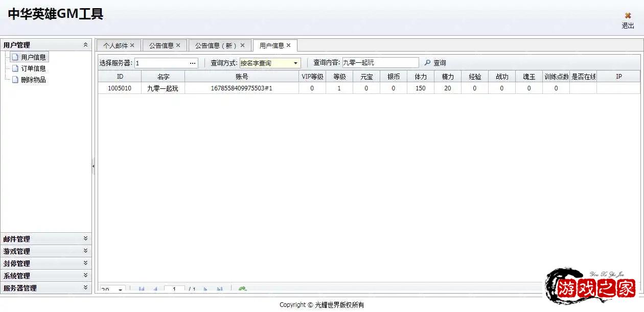The image size is (644, 312).
Task: Sort by the 精力 column header
Action: (x=448, y=76)
